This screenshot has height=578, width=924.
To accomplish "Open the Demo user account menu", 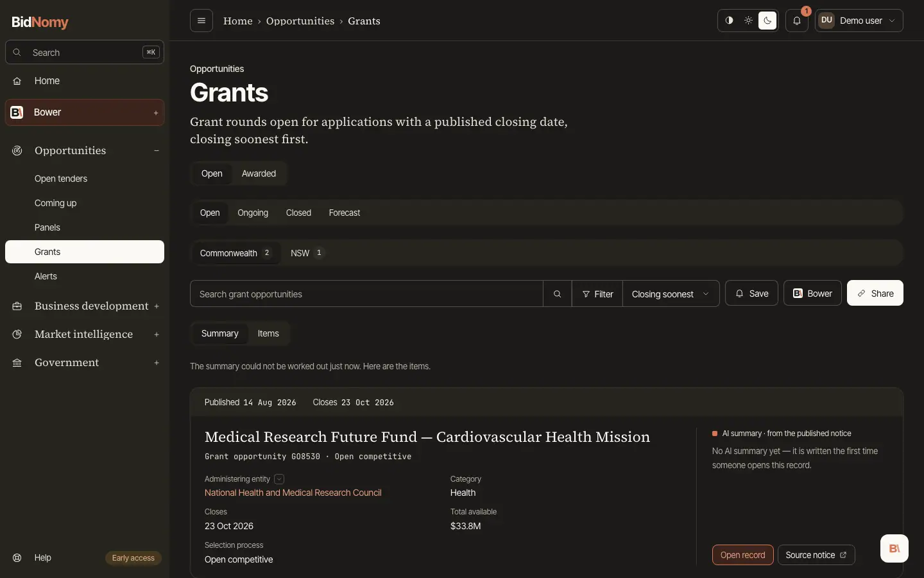I will pos(859,21).
